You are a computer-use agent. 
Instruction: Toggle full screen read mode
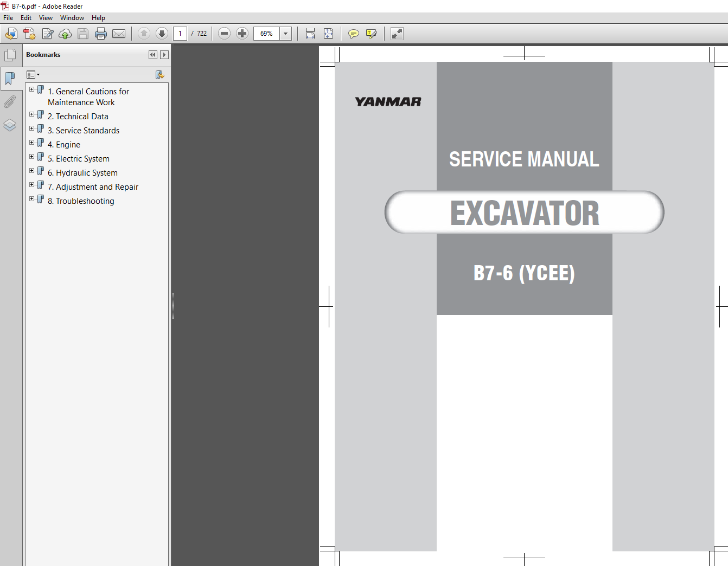(397, 34)
